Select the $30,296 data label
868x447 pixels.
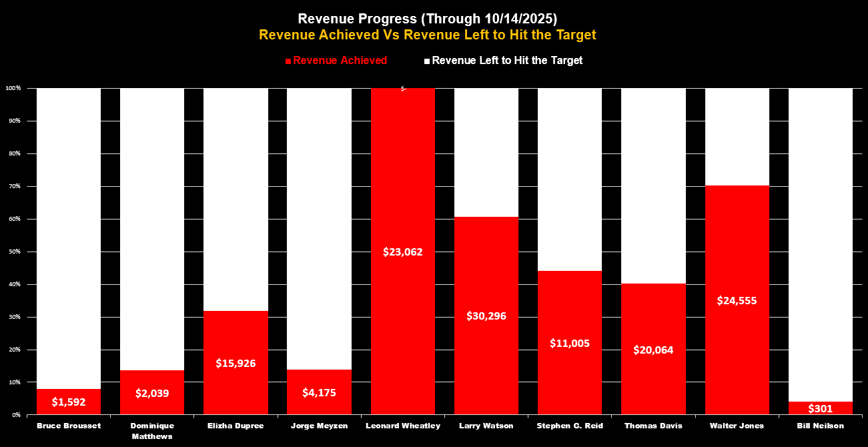pos(486,316)
